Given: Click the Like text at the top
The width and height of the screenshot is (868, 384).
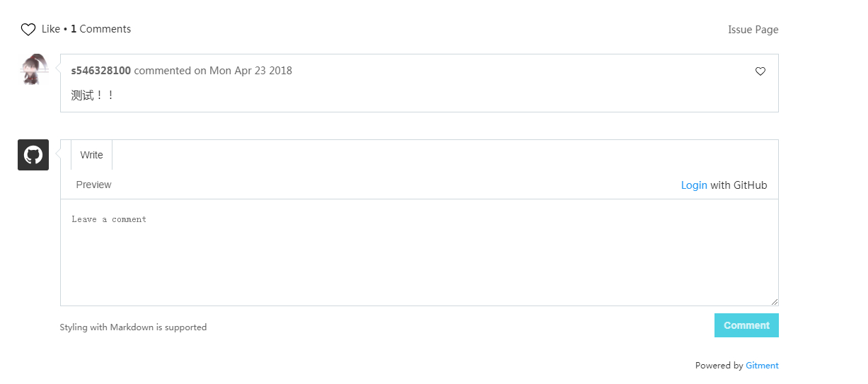Looking at the screenshot, I should (x=51, y=29).
